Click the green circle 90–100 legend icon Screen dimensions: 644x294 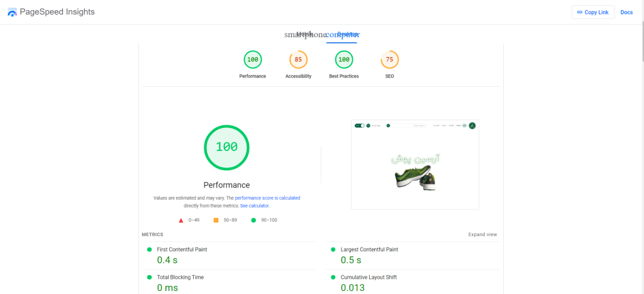[x=253, y=220]
